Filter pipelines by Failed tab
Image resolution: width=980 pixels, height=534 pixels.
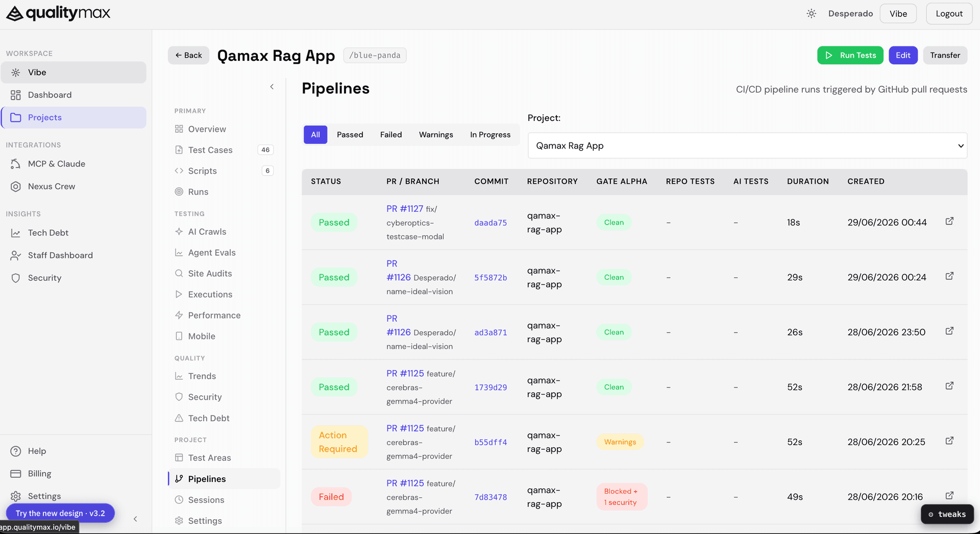click(x=391, y=135)
